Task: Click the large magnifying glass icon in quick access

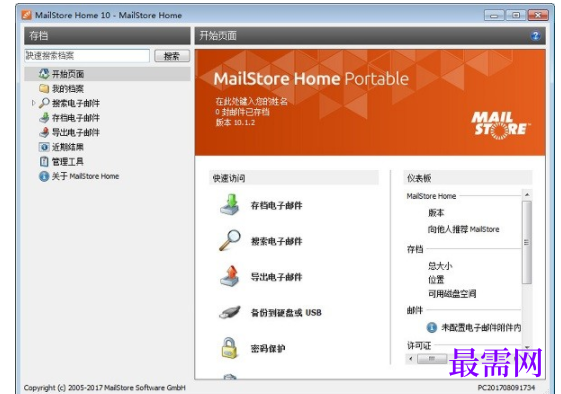Action: point(230,240)
